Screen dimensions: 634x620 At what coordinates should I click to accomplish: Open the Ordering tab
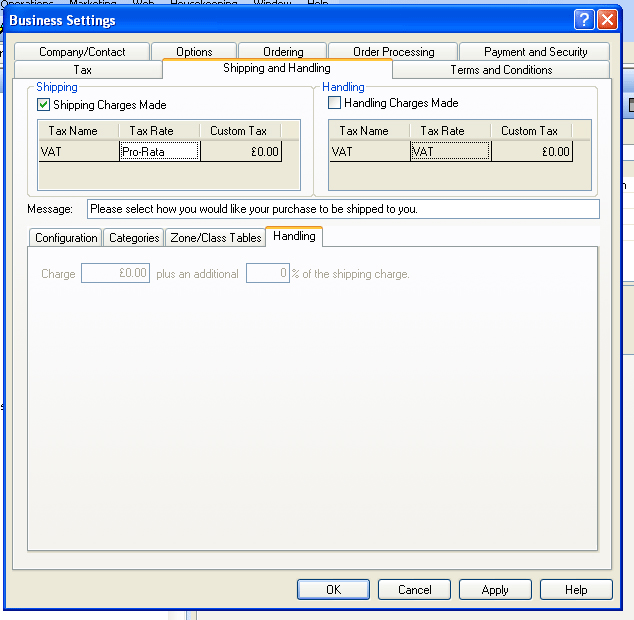(x=283, y=52)
